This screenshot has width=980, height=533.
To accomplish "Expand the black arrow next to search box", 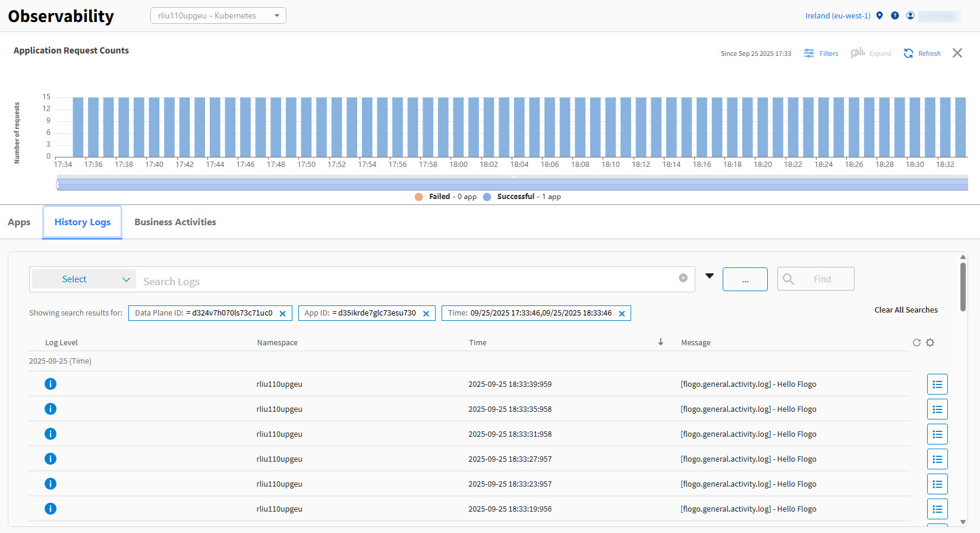I will point(709,276).
